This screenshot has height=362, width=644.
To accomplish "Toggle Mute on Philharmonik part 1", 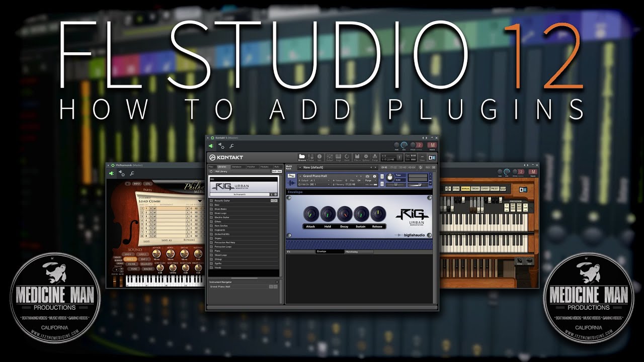I will coord(154,208).
